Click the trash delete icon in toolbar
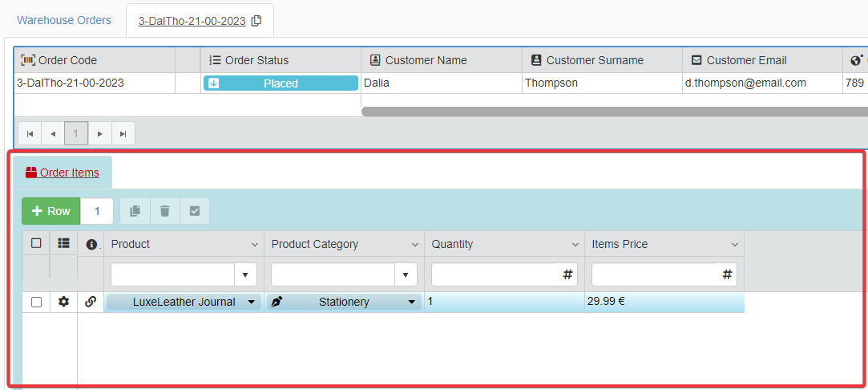The height and width of the screenshot is (390, 868). [164, 211]
